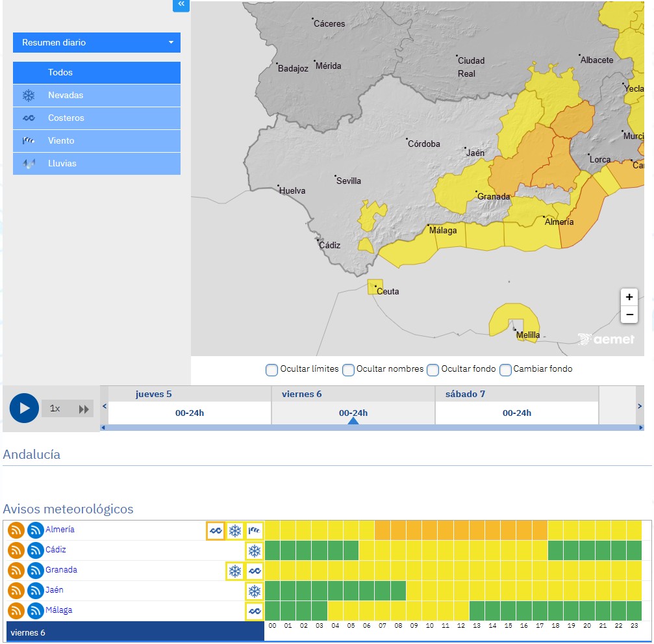Select sábado 7 00-24h period

point(516,413)
